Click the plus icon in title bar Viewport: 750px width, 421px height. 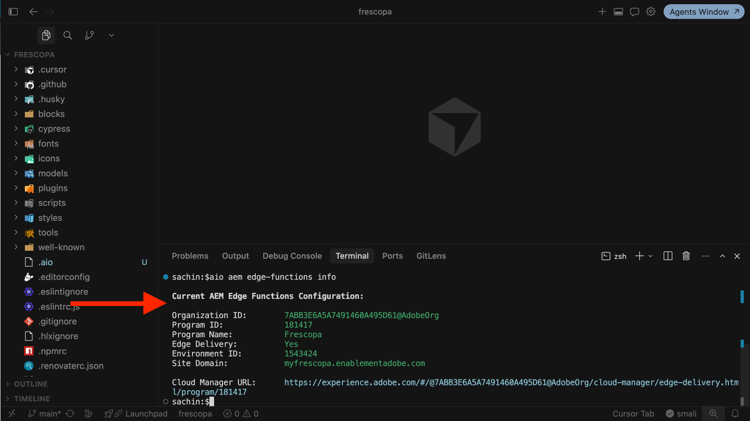point(602,11)
